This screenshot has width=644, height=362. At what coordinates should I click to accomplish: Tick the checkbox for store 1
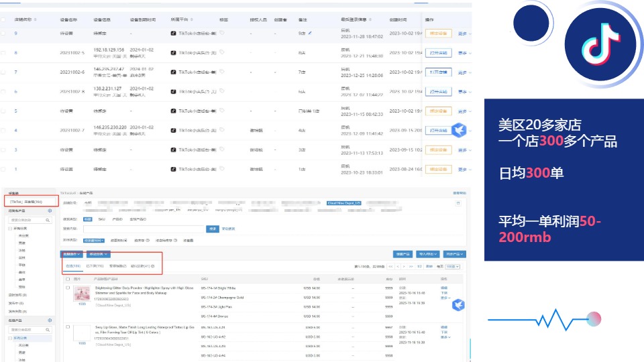point(3,169)
